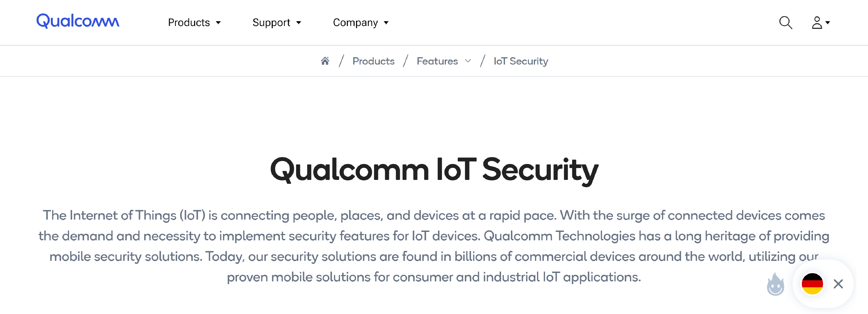Go to home via breadcrumb house icon
Image resolution: width=868 pixels, height=314 pixels.
pyautogui.click(x=325, y=61)
